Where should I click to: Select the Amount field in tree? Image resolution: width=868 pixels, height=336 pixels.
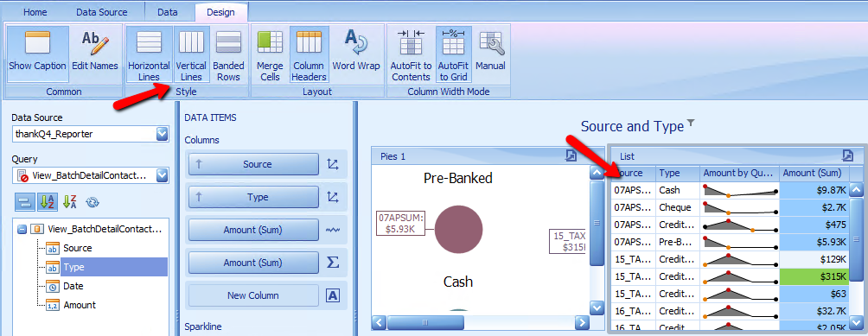tap(80, 305)
